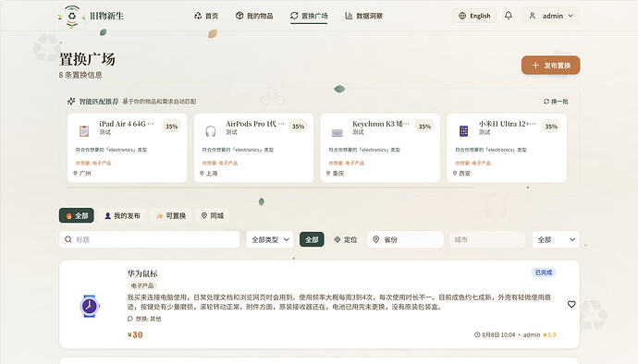Screen dimensions: 638x364
Task: Switch language to English
Action: tap(474, 16)
